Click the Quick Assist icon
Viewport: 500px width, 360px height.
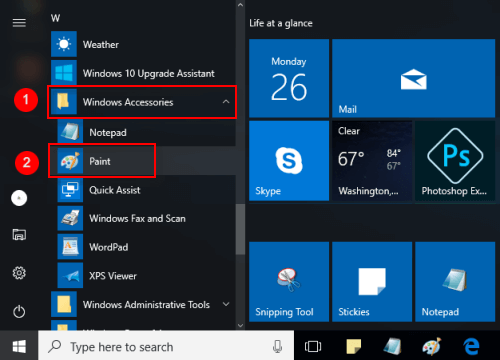click(70, 190)
